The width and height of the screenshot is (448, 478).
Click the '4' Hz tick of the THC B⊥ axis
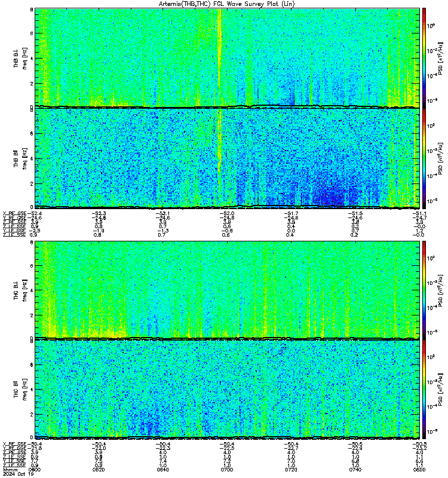32,290
